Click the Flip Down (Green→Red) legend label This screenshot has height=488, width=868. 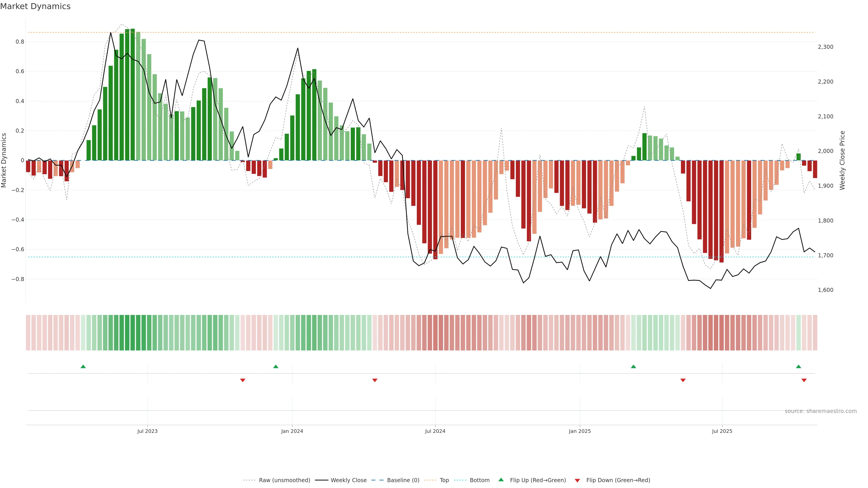[x=618, y=480]
